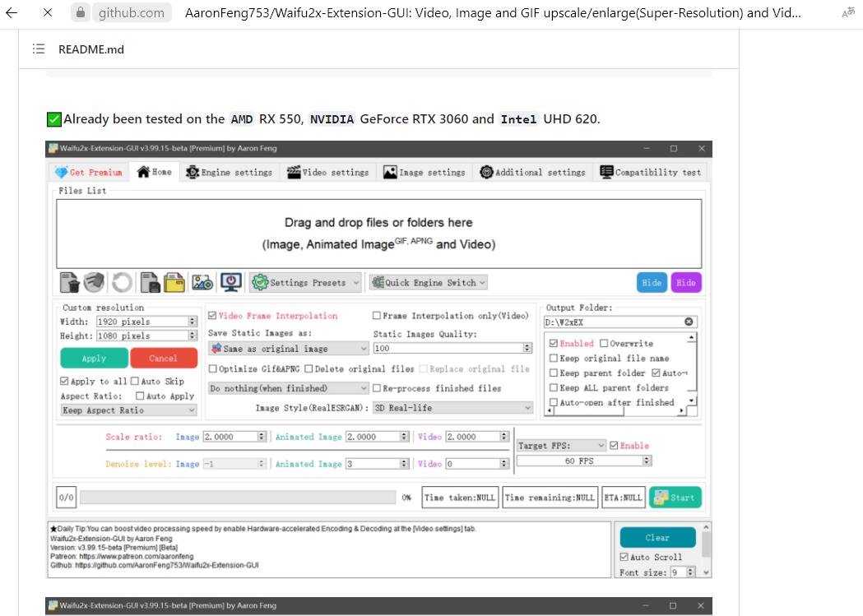
Task: Tick the Delete original files checkbox
Action: [x=309, y=369]
